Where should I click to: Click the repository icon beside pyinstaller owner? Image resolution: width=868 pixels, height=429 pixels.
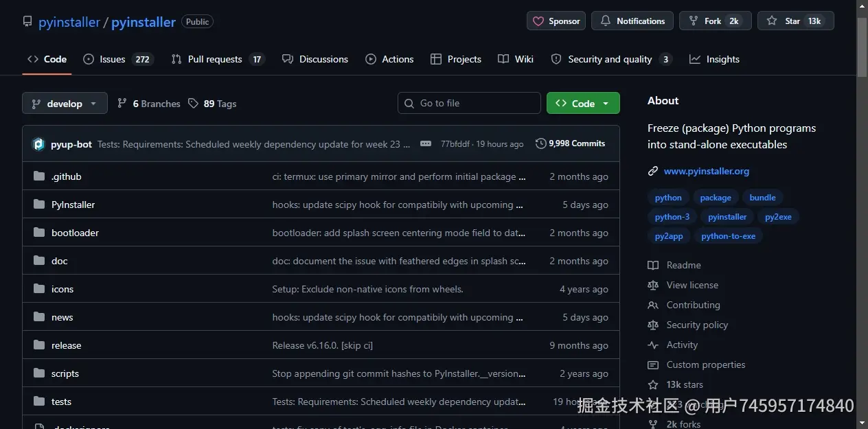pyautogui.click(x=27, y=22)
